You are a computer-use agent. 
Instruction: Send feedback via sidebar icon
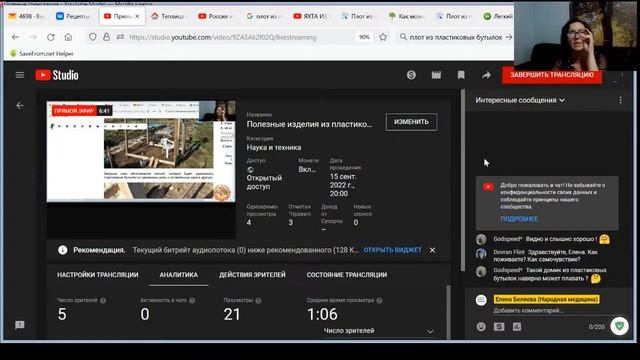(x=20, y=325)
